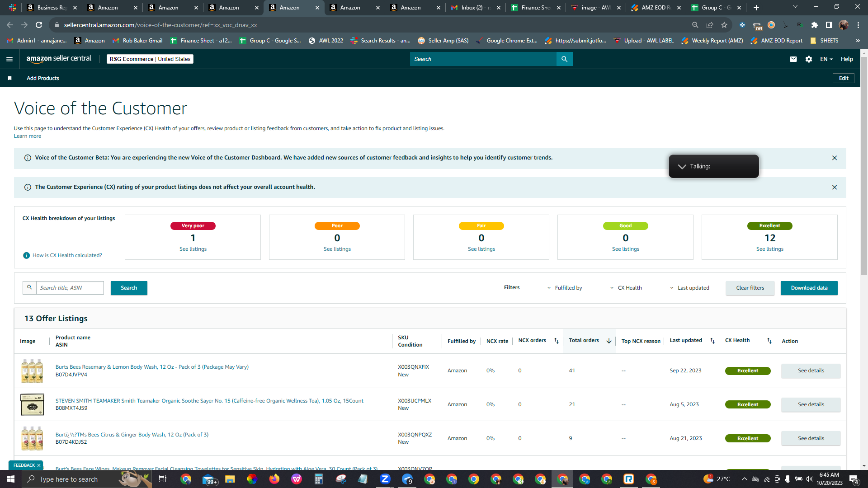Click the magnifier search button in header
The image size is (868, 488).
tap(564, 59)
